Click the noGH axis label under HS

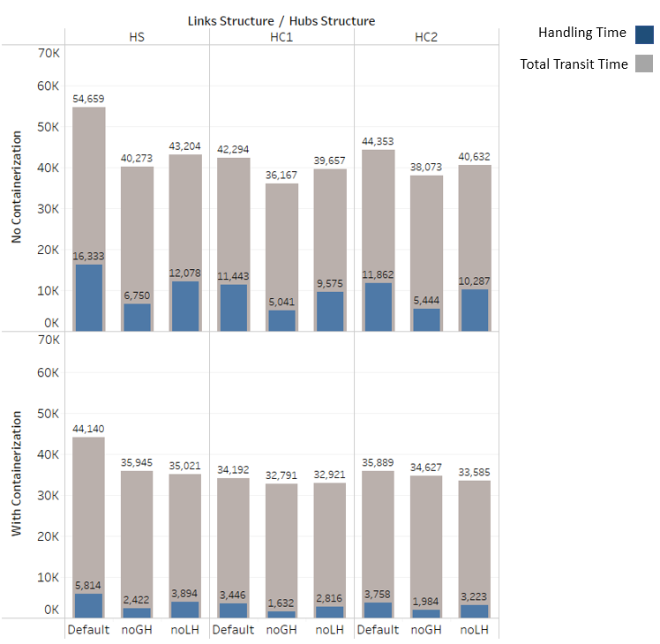point(137,630)
